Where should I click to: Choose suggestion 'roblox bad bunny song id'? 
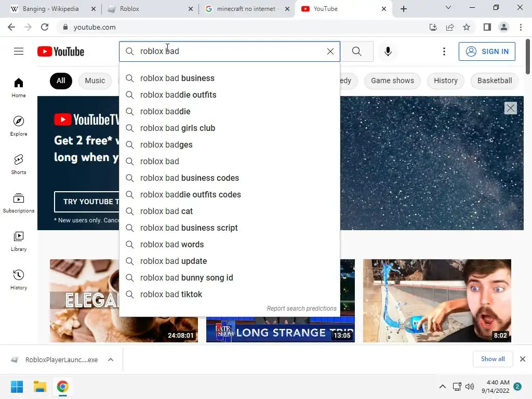pos(229,277)
